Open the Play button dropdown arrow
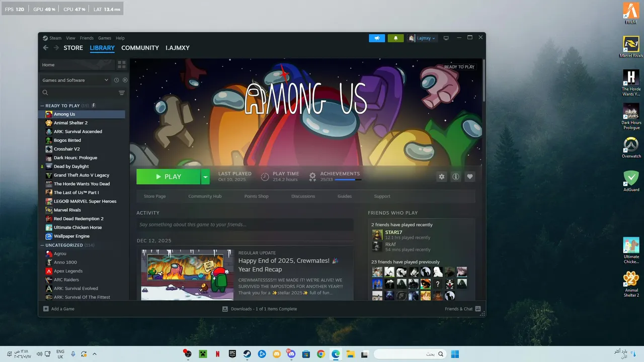Viewport: 644px width, 362px height. [x=205, y=176]
